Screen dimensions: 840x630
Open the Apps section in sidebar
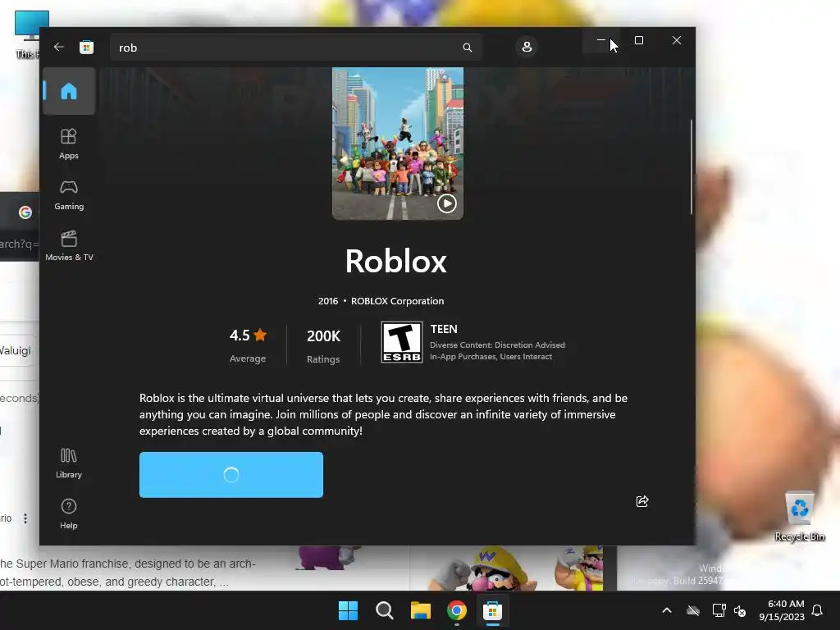(x=69, y=144)
